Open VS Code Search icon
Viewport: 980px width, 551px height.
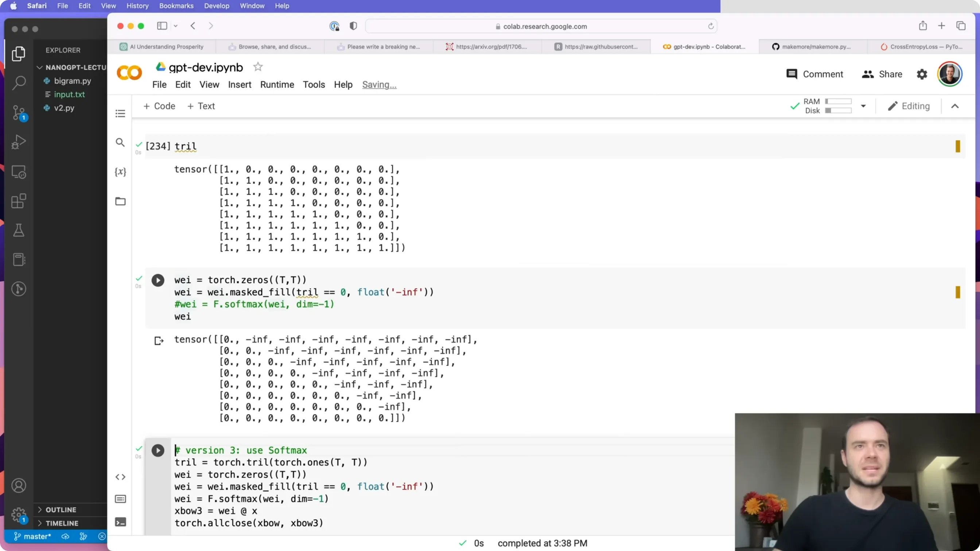pos(18,82)
